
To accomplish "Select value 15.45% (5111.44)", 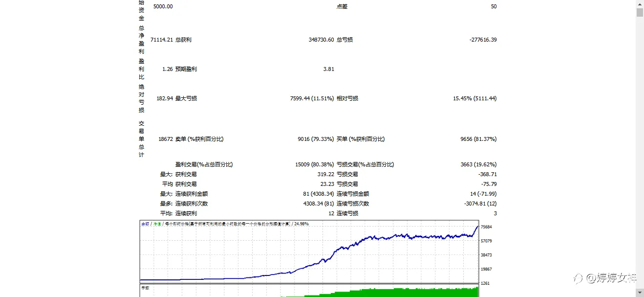I will 475,98.
